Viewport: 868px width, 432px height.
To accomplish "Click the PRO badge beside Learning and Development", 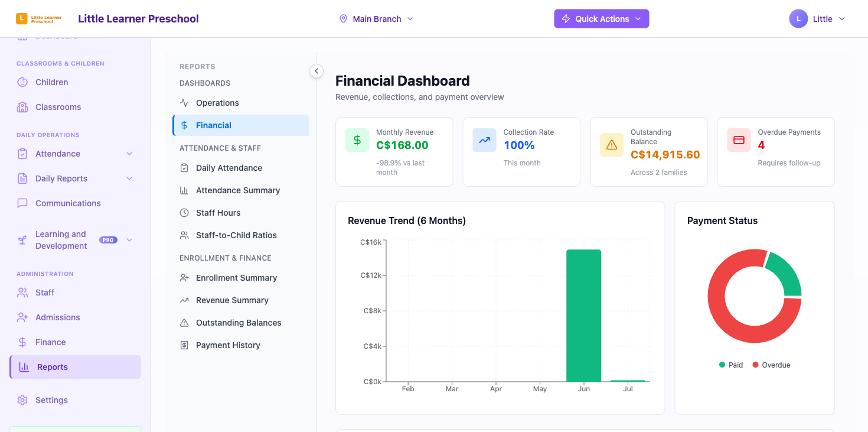I will click(x=108, y=240).
